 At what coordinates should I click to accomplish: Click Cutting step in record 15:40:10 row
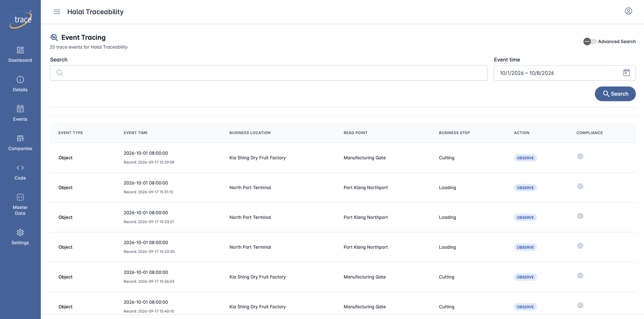tap(447, 307)
